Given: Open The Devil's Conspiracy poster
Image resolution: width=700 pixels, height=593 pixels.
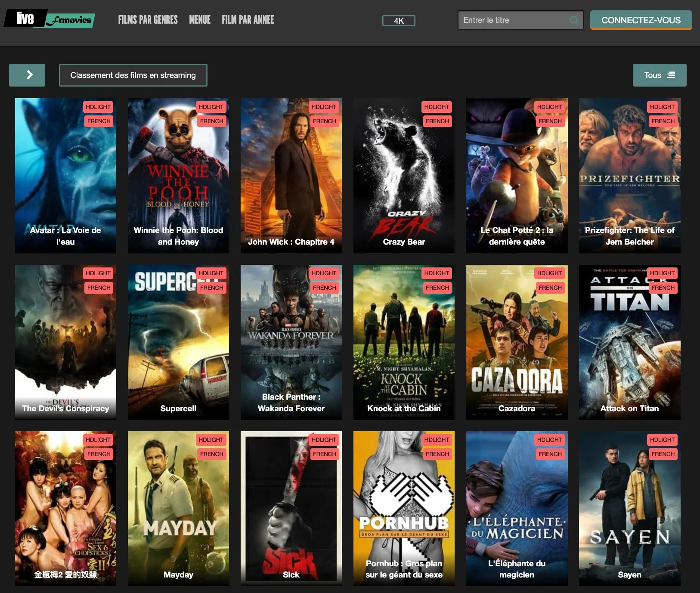Looking at the screenshot, I should click(x=65, y=342).
